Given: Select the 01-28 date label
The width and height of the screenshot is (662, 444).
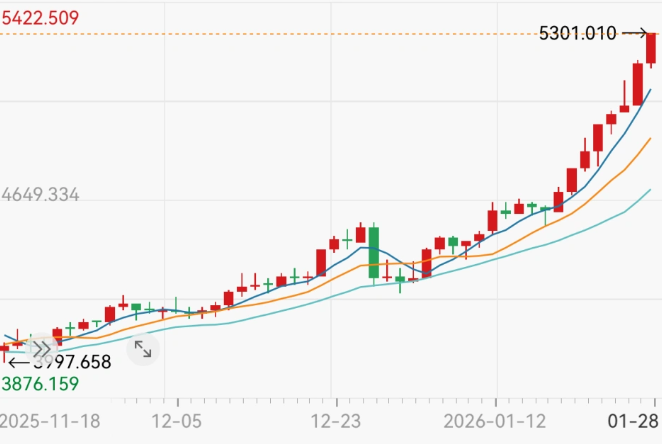Looking at the screenshot, I should click(635, 419).
